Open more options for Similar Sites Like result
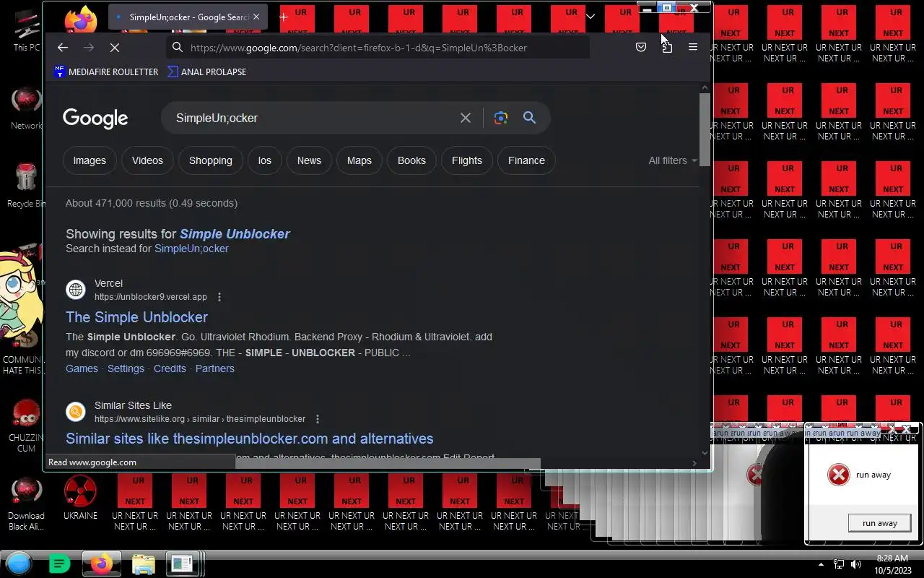Viewport: 924px width, 578px height. point(318,419)
